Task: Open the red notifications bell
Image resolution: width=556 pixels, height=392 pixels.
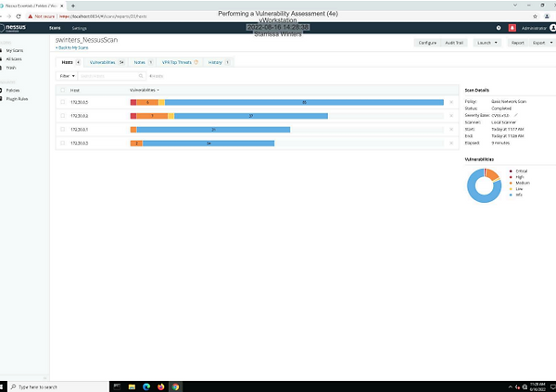Action: [x=512, y=28]
